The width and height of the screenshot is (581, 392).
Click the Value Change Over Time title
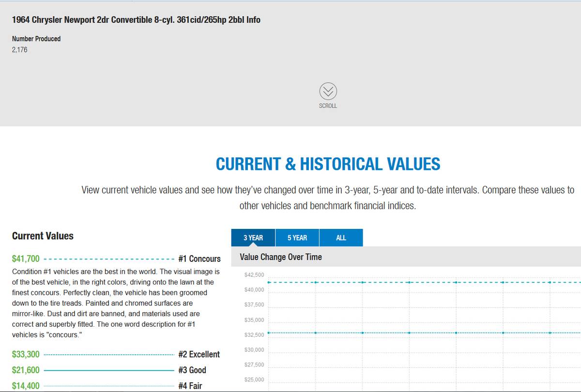[x=281, y=257]
